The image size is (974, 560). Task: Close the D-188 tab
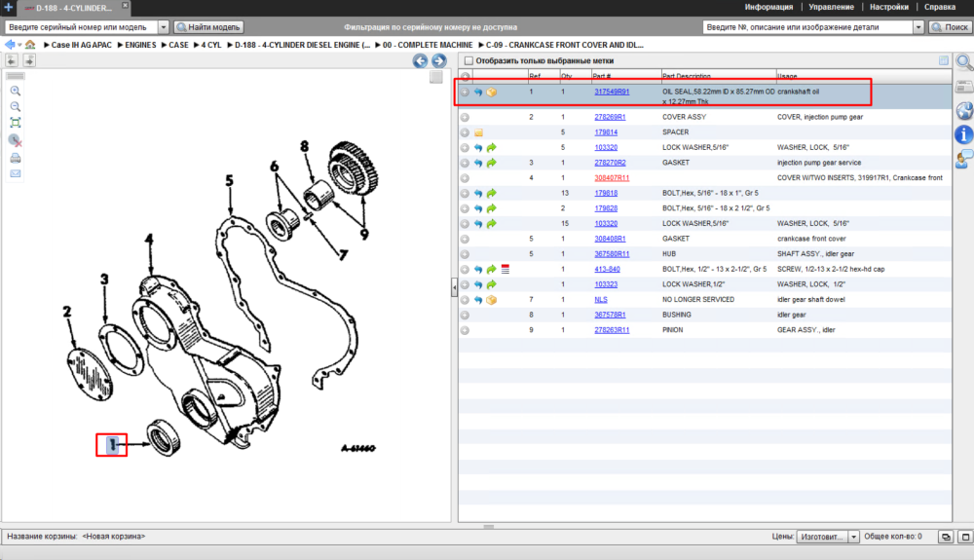point(125,5)
